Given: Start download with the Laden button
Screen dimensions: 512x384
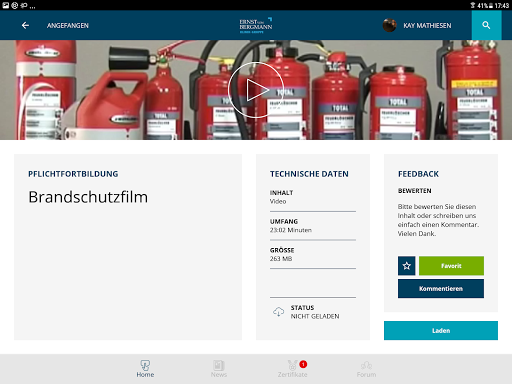Looking at the screenshot, I should pos(441,330).
